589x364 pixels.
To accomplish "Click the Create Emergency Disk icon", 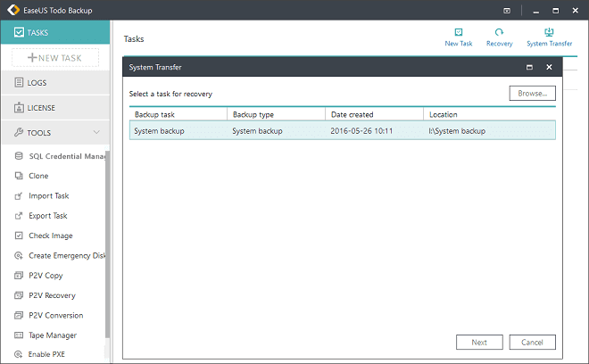I will coord(19,255).
